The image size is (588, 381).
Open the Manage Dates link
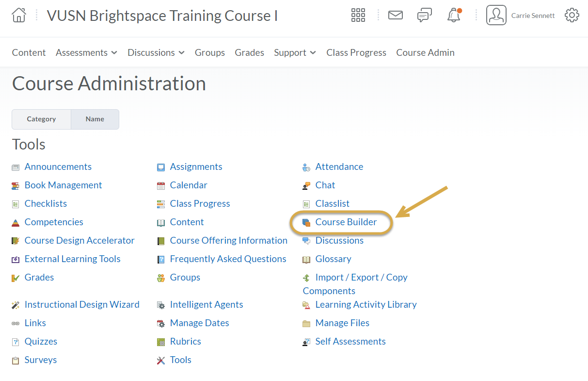pos(200,323)
